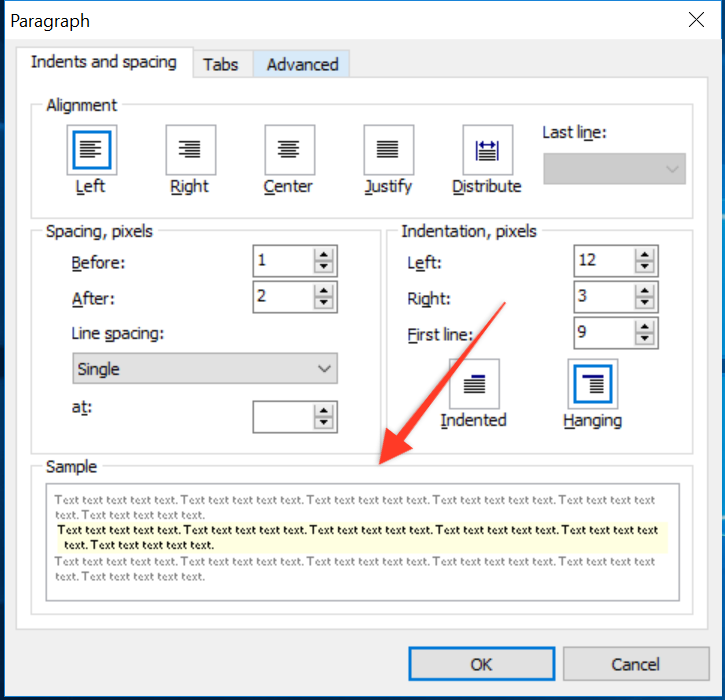Apply Justify alignment icon
Screen dimensions: 725x700
pyautogui.click(x=388, y=150)
